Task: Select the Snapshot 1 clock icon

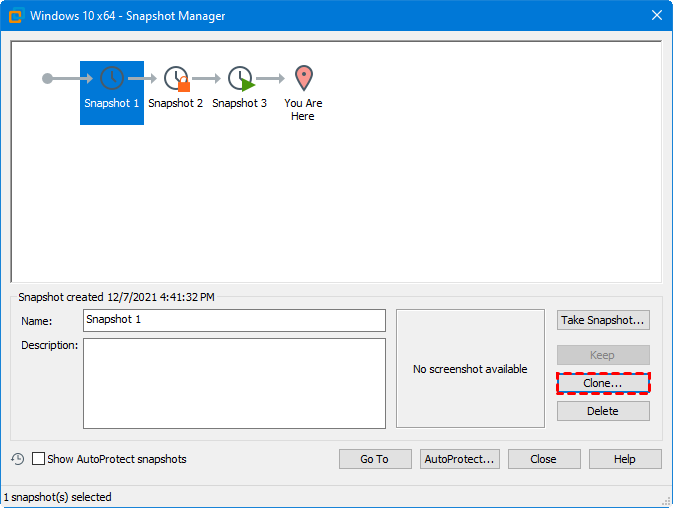Action: click(x=112, y=78)
